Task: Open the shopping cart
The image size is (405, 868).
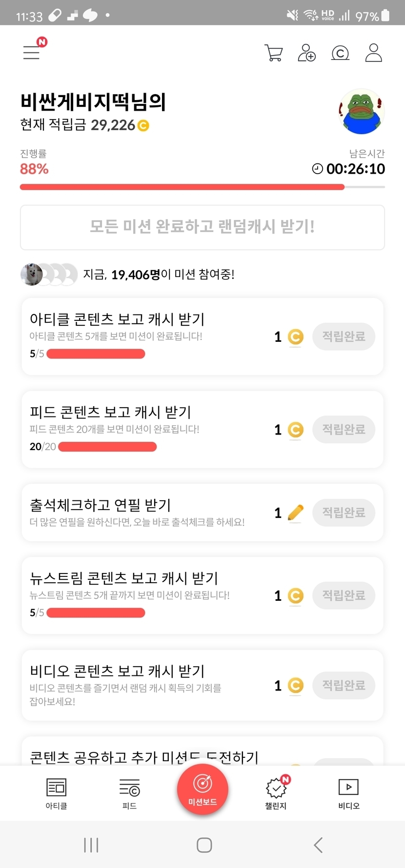Action: [x=273, y=53]
